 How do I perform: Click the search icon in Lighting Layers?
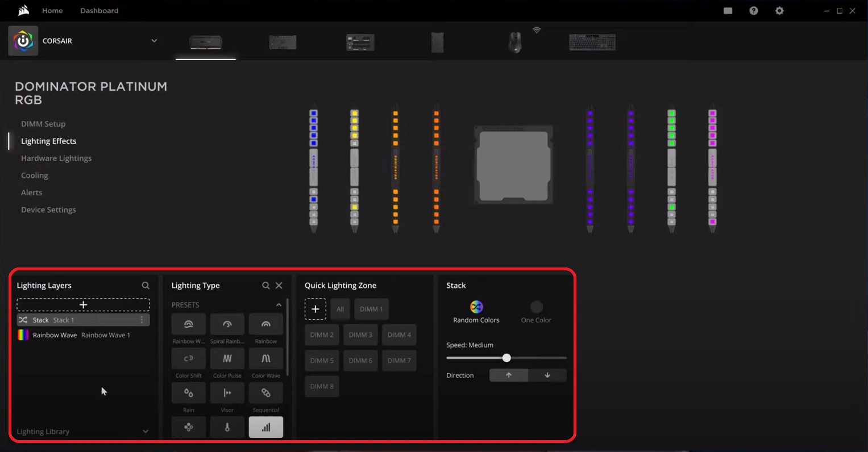[x=146, y=286]
